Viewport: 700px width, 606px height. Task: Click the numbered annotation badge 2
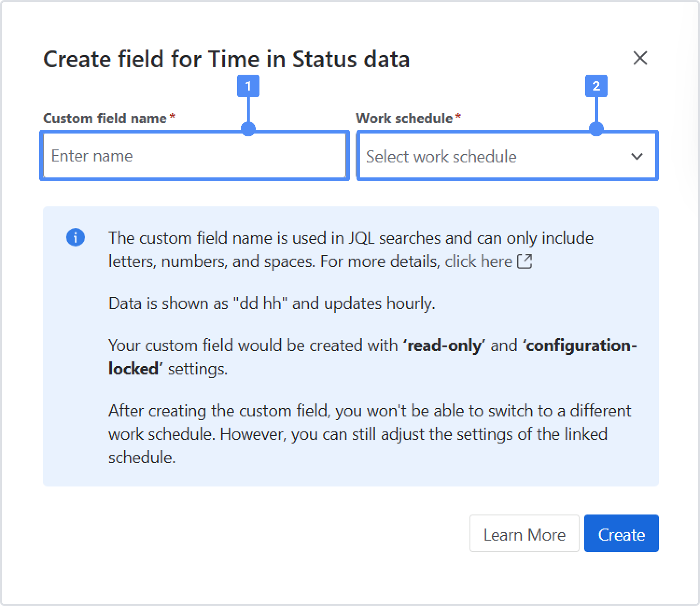596,86
